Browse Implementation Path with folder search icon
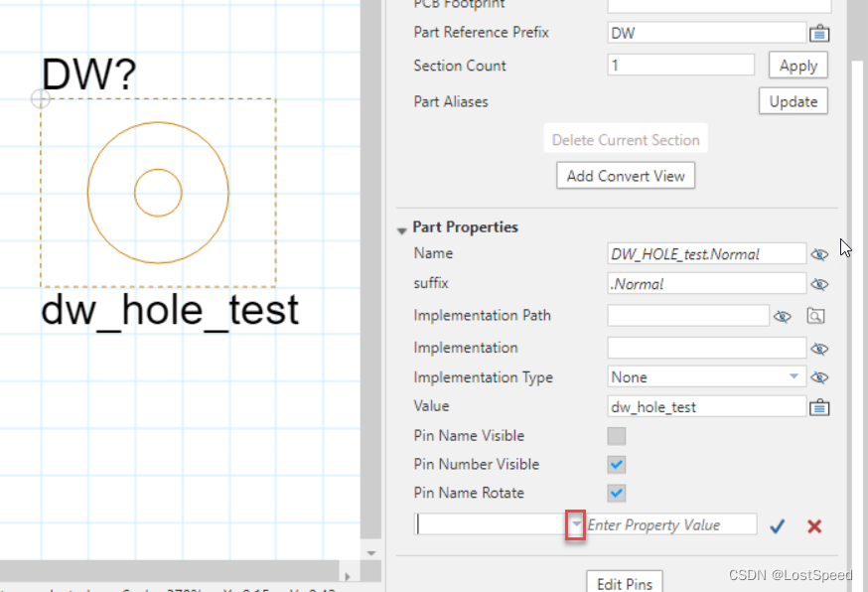This screenshot has width=868, height=592. click(815, 316)
